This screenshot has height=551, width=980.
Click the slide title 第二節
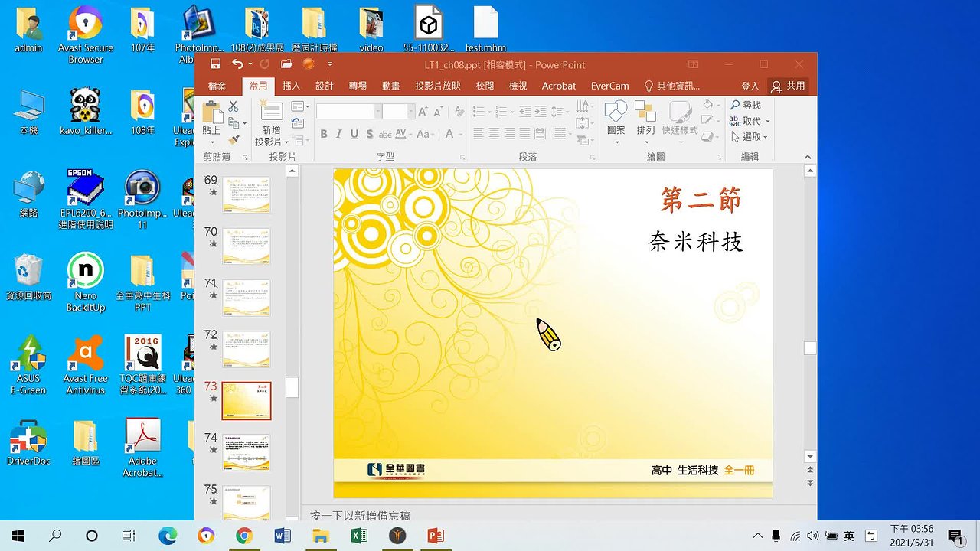(x=701, y=201)
